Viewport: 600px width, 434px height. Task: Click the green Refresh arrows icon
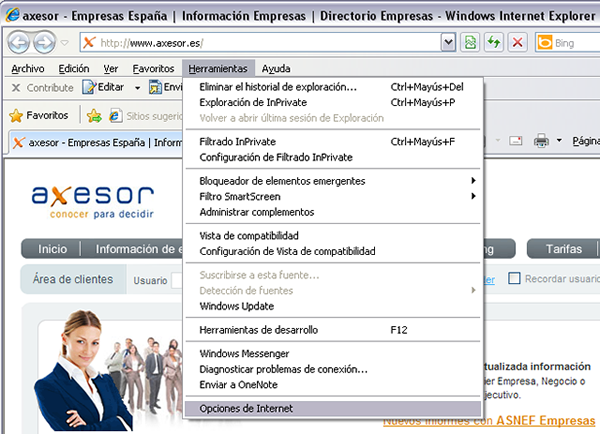click(x=494, y=42)
